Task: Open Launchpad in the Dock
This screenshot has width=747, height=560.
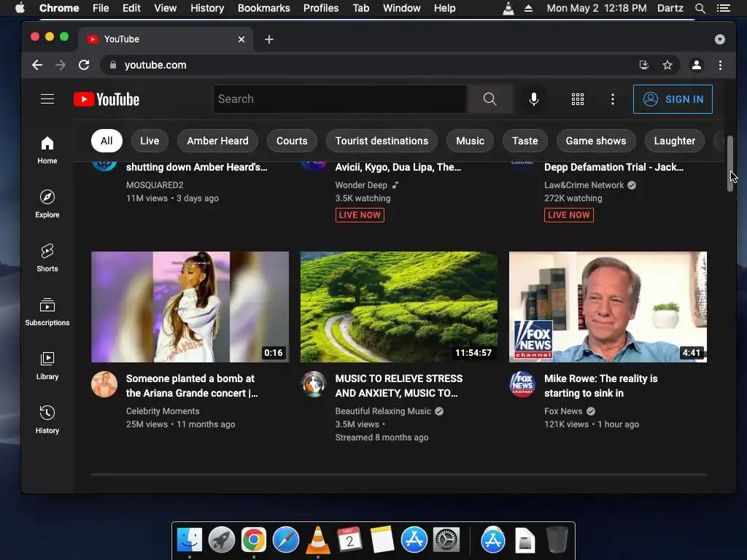Action: tap(222, 540)
